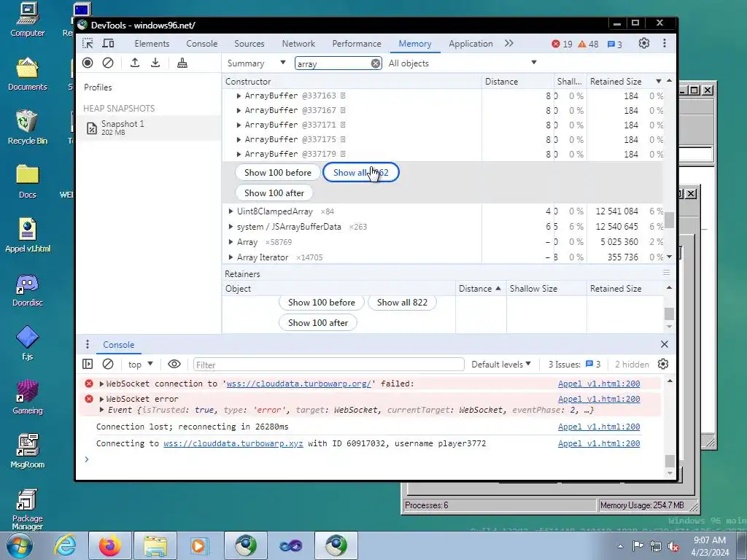
Task: Open the wss://clouddata.turbowarp.org/ link
Action: click(x=298, y=384)
